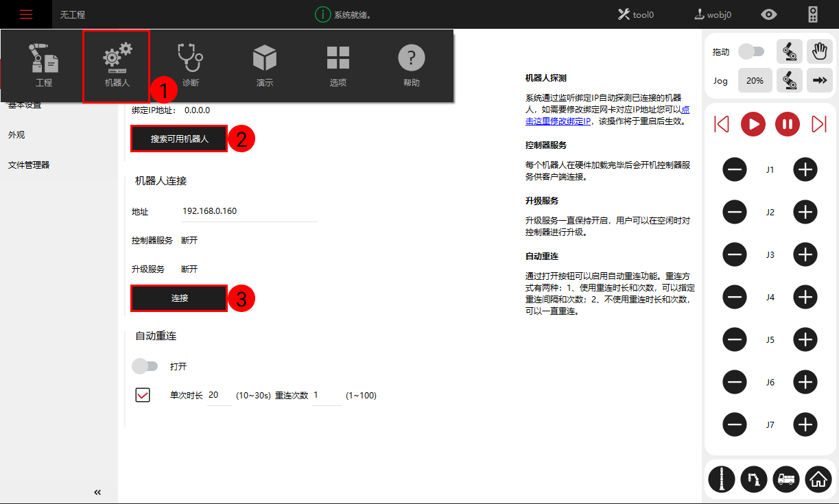Uncheck the 单次时长 checkbox
The width and height of the screenshot is (839, 504).
click(x=143, y=395)
